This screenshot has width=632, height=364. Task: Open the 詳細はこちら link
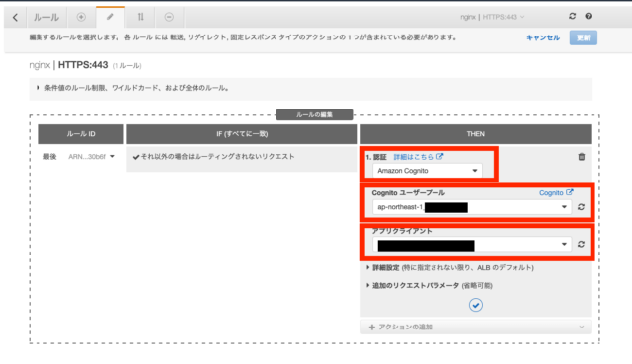point(419,157)
